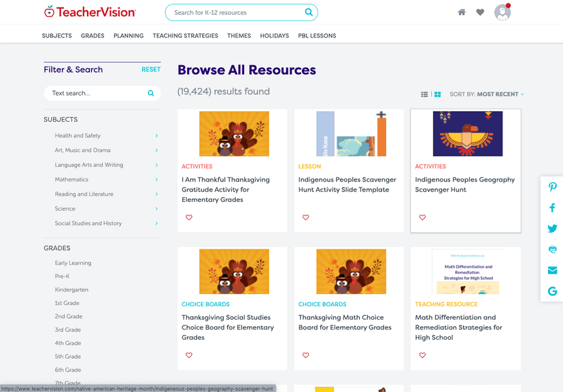This screenshot has width=563, height=392.
Task: Click the Facebook share icon
Action: 552,208
